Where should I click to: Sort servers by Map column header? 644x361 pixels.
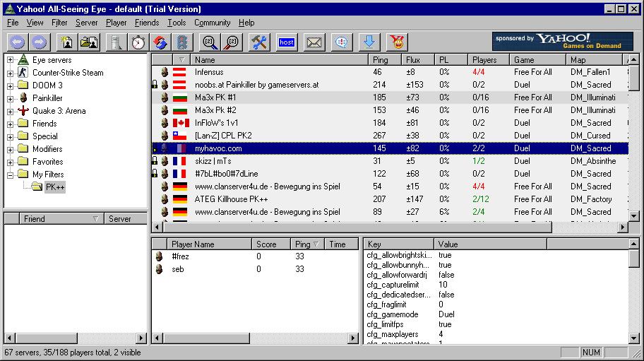click(595, 60)
